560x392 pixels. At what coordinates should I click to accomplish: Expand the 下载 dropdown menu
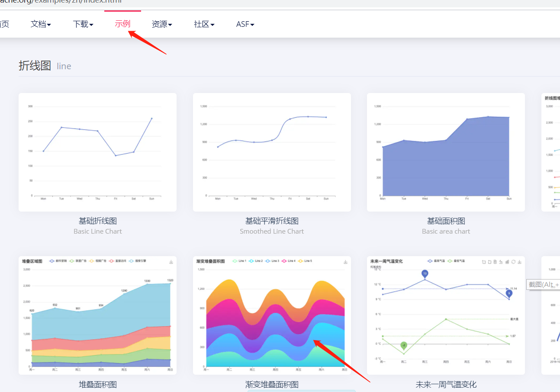(83, 24)
